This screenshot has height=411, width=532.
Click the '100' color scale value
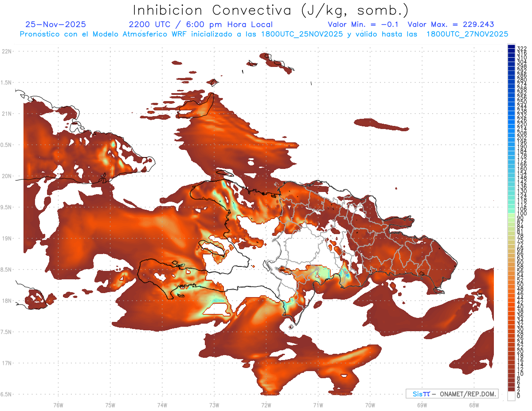click(522, 214)
